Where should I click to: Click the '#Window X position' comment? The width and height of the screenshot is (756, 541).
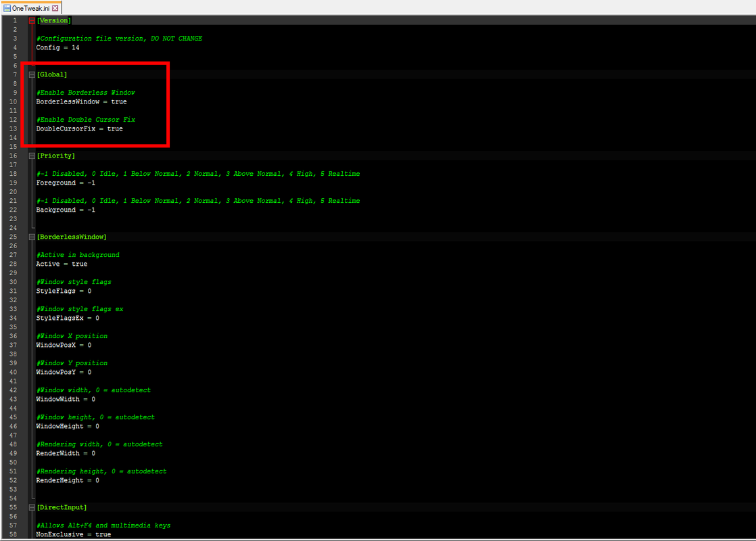72,335
